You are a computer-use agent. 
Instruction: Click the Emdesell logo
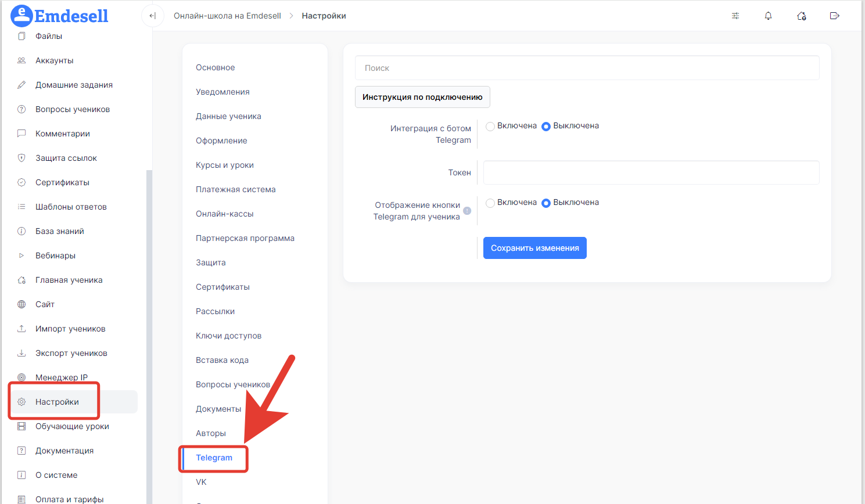(59, 16)
